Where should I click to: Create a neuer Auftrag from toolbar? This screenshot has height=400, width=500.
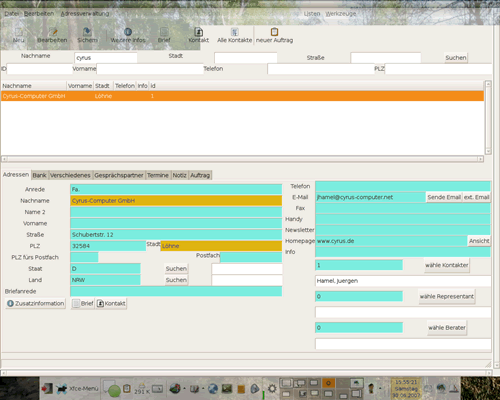[274, 35]
